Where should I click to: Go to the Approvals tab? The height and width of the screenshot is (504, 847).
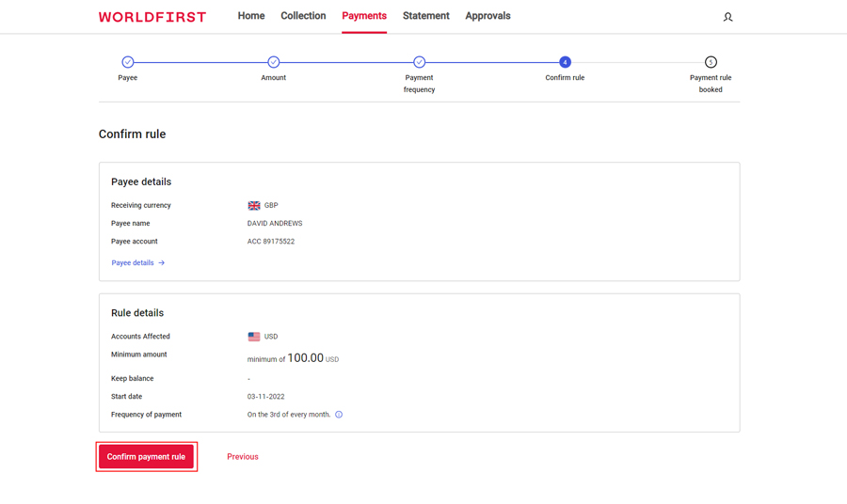487,16
